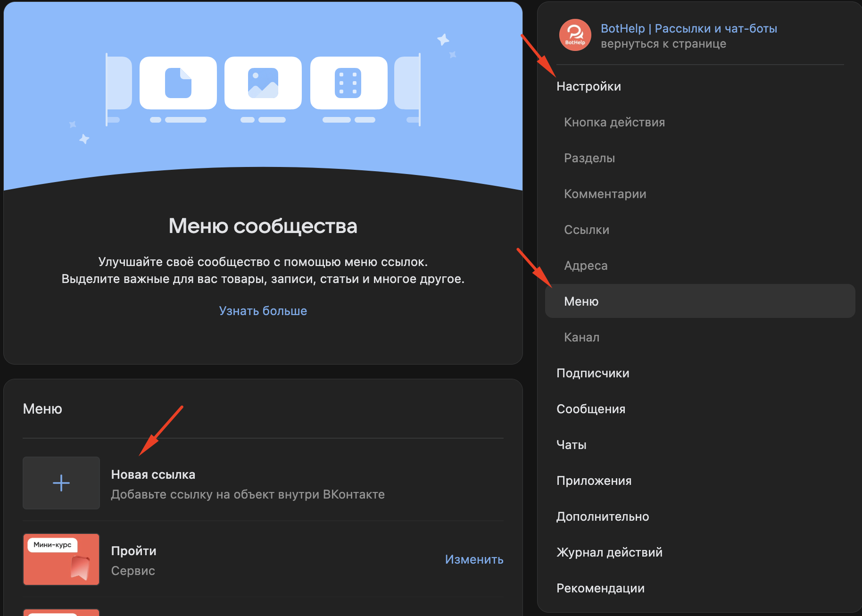Go to Сообщения section

(x=590, y=409)
